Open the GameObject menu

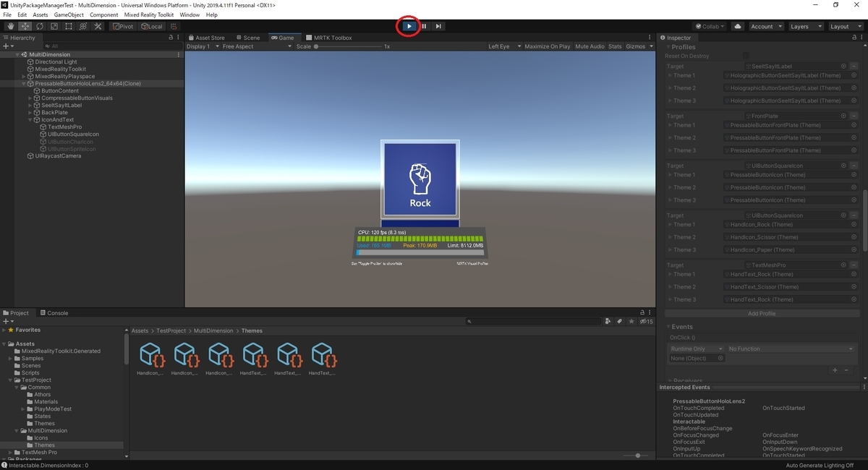(x=70, y=14)
